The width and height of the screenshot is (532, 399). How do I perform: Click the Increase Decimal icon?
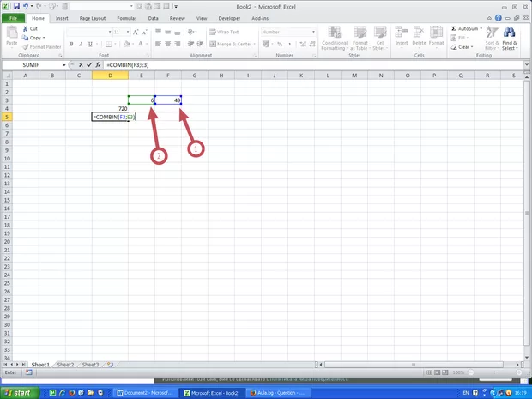(x=303, y=44)
